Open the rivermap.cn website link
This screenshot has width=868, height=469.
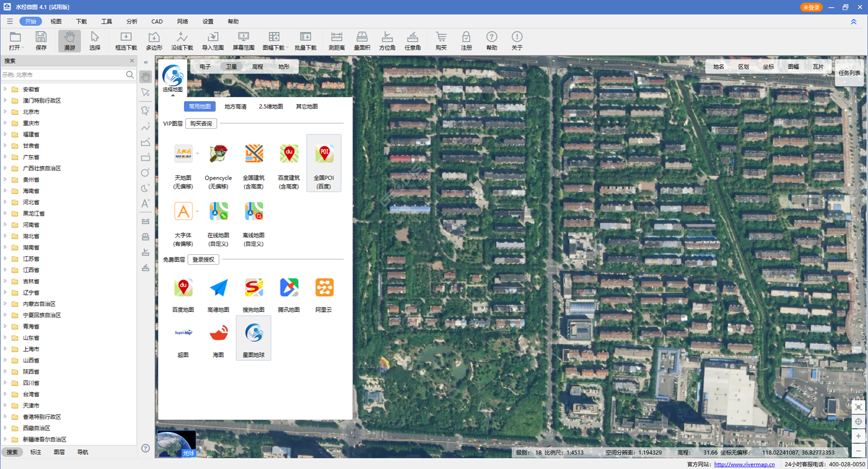[744, 465]
